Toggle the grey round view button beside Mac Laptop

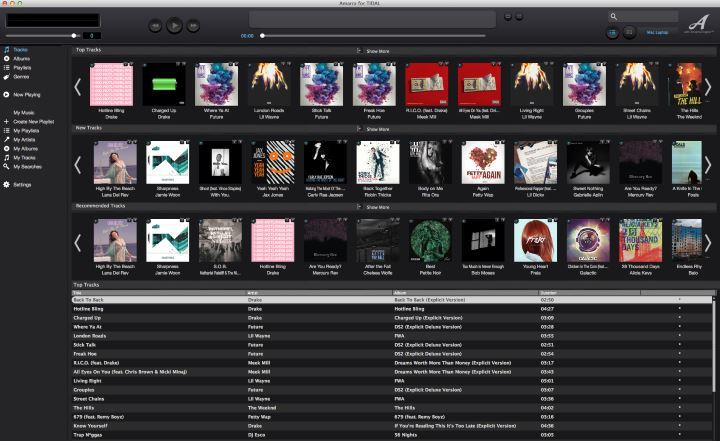(629, 32)
